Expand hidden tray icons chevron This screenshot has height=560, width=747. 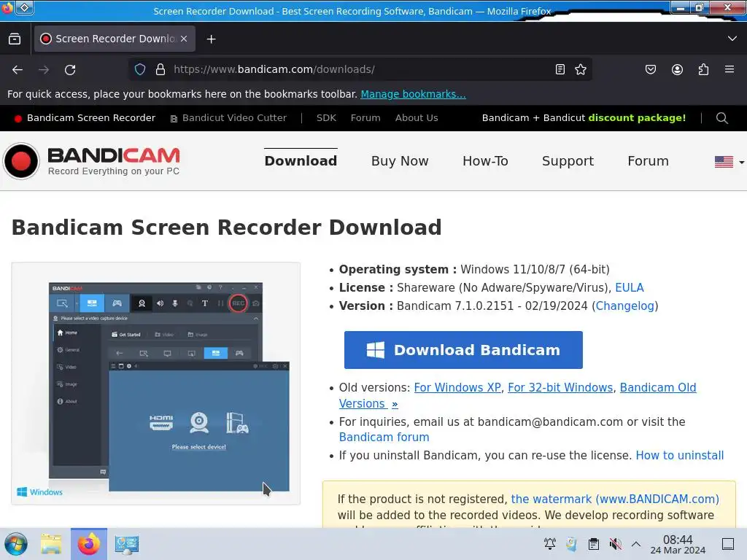[636, 544]
